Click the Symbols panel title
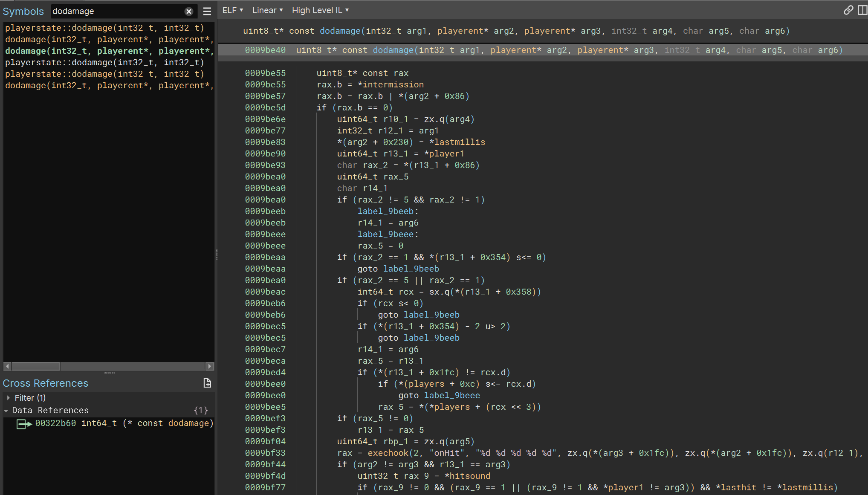This screenshot has height=495, width=868. [x=23, y=12]
